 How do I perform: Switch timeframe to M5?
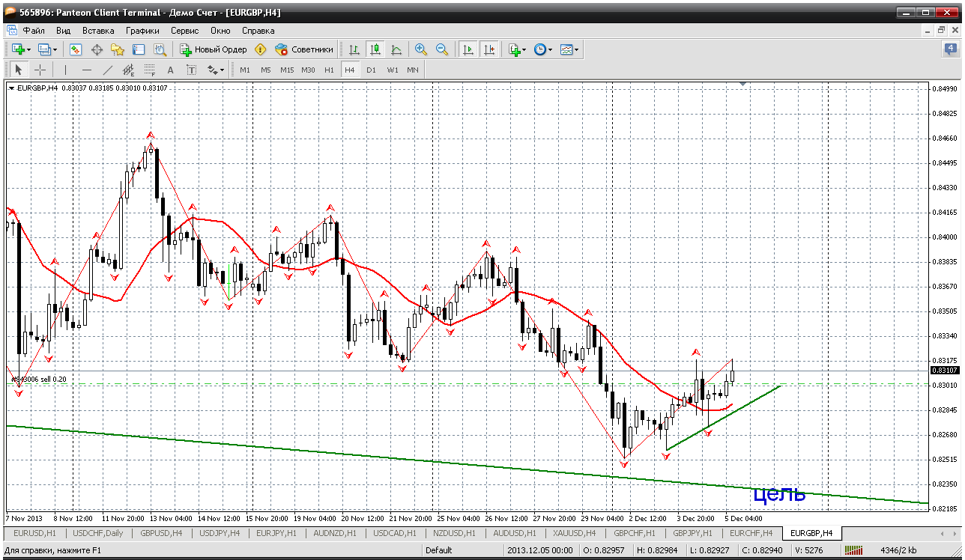266,70
